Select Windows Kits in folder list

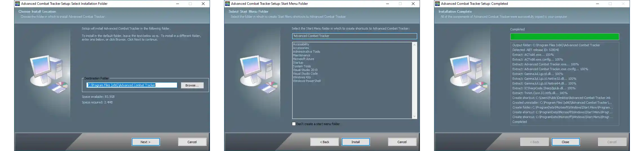pos(302,77)
